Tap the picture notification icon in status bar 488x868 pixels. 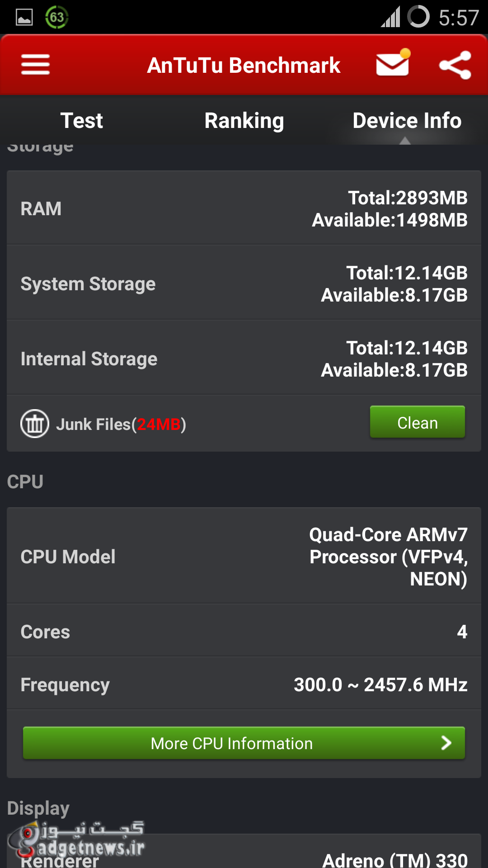point(24,18)
